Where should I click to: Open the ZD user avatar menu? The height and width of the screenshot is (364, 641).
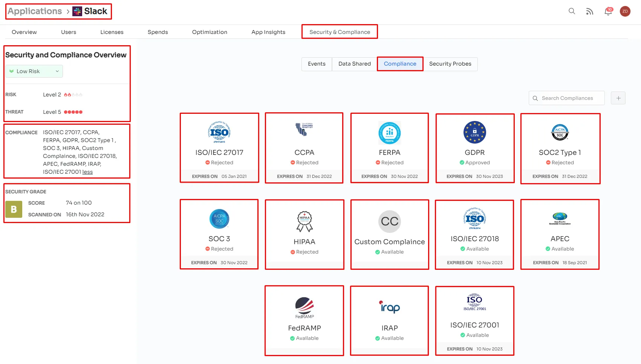tap(625, 11)
